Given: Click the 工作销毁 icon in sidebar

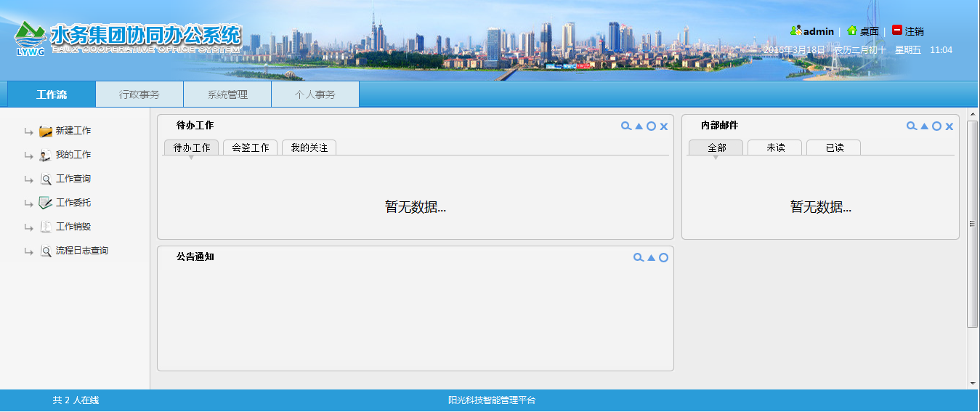Looking at the screenshot, I should pos(46,227).
